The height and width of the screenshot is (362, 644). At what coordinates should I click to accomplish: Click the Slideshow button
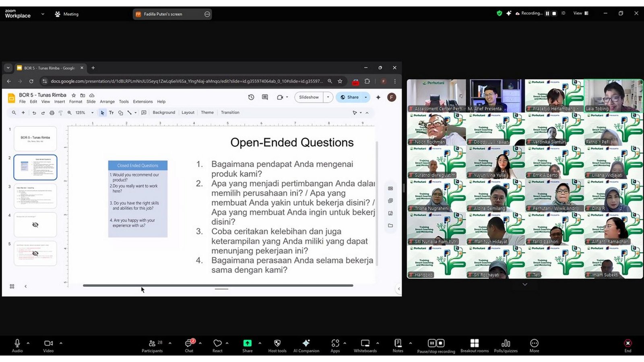coord(309,97)
